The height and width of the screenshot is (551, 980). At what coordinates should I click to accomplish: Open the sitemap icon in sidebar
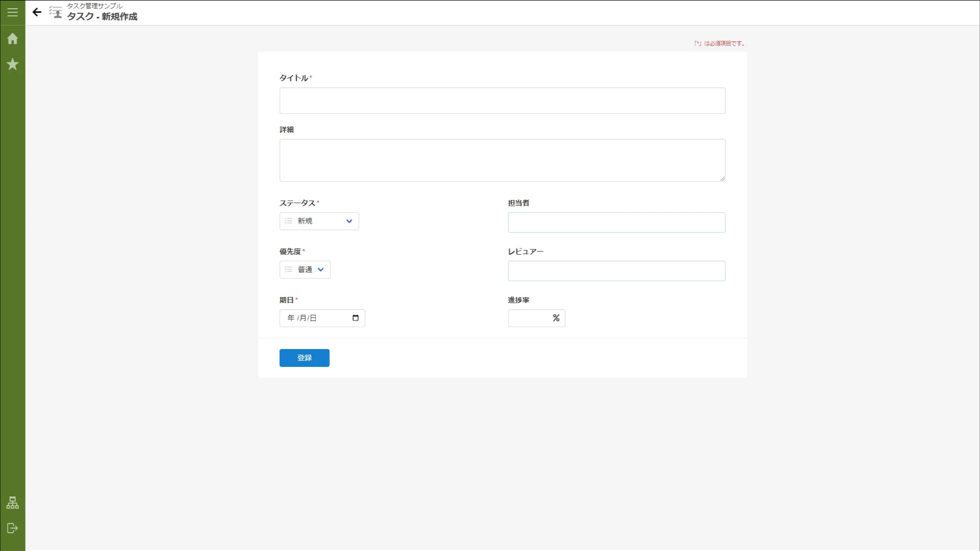pos(12,503)
